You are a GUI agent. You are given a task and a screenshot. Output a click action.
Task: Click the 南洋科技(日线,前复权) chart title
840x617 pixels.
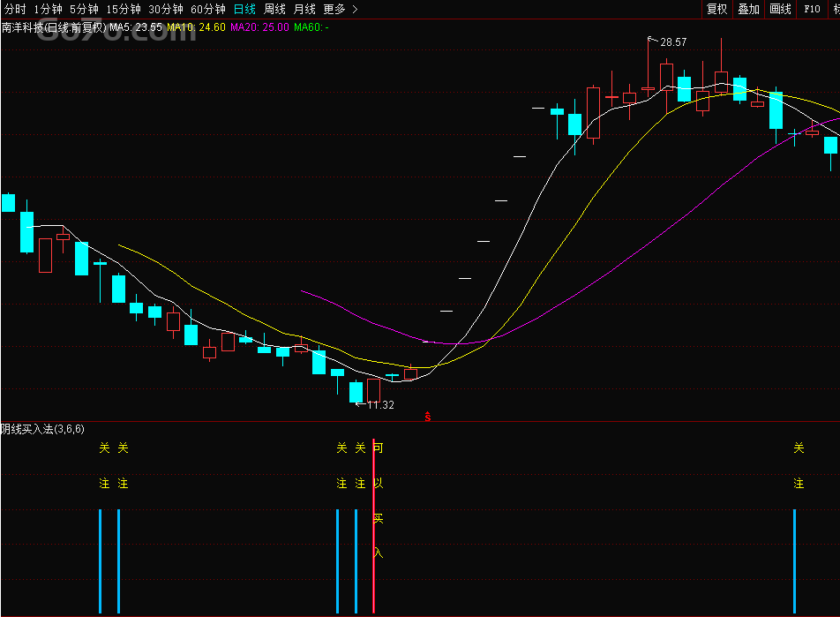54,27
